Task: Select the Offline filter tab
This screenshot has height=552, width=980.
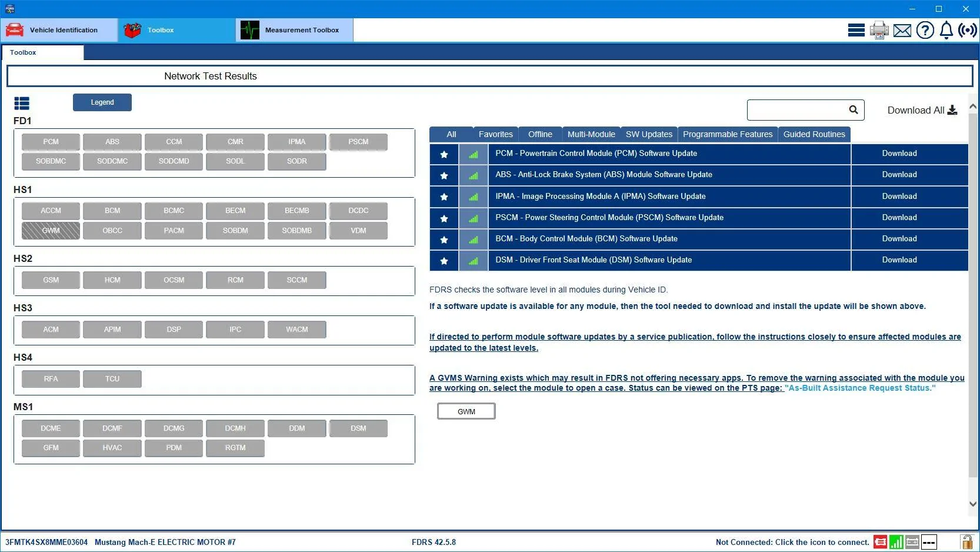Action: click(540, 134)
